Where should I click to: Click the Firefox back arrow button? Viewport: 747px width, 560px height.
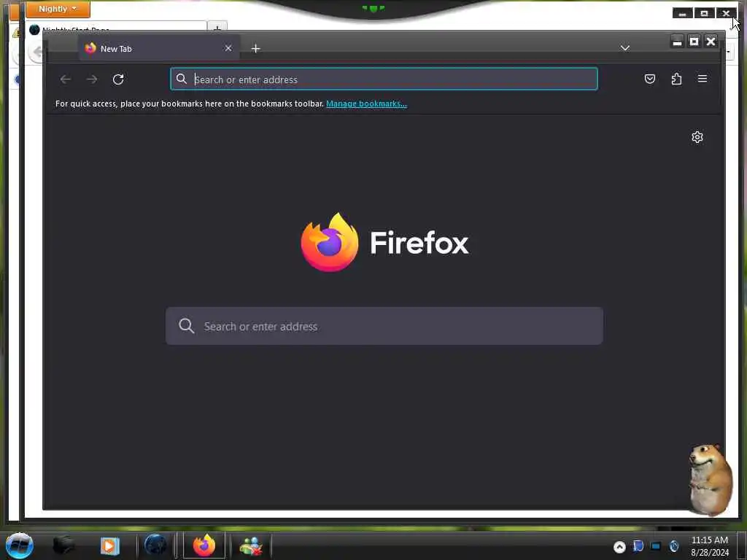(x=65, y=79)
